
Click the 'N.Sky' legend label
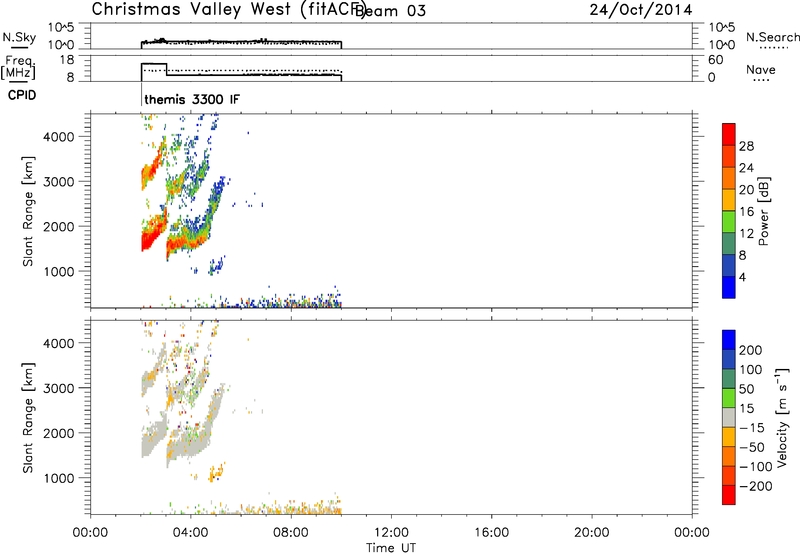tap(19, 37)
